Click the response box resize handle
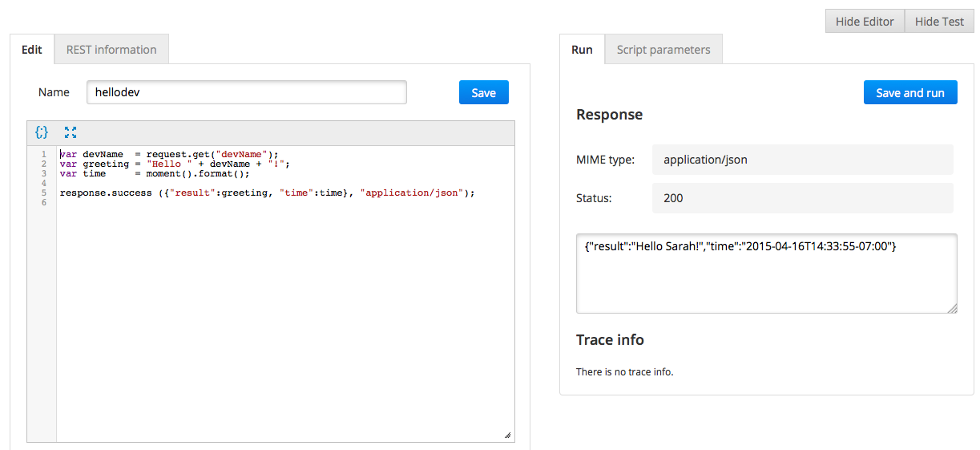Image resolution: width=980 pixels, height=450 pixels. click(x=951, y=307)
